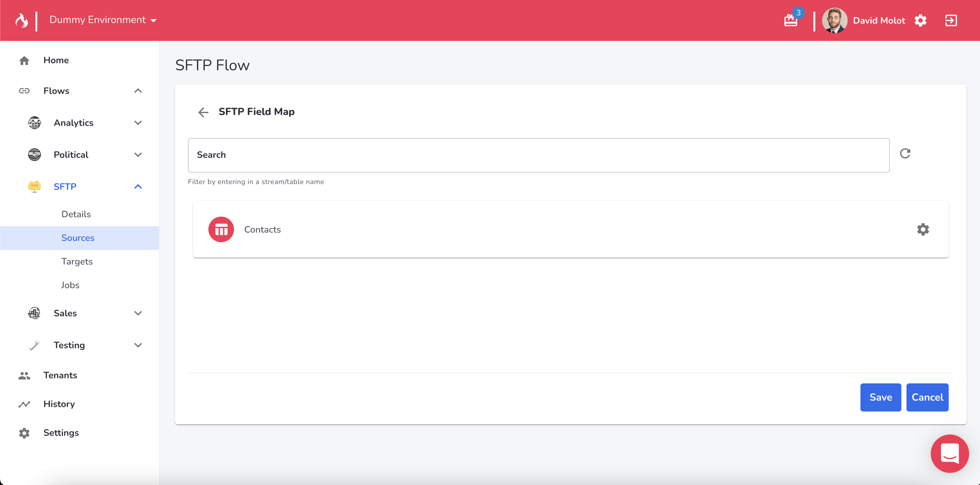Click the back arrow beside SFTP Field Map

point(203,112)
